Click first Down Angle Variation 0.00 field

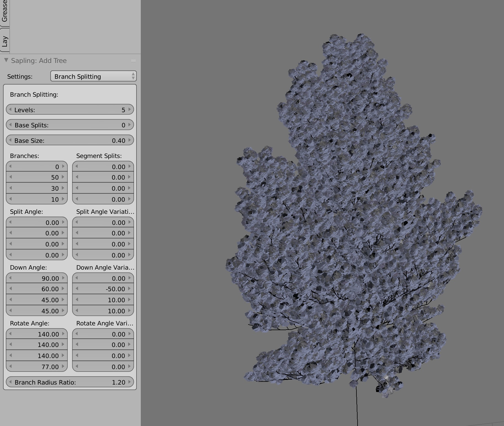[x=103, y=278]
